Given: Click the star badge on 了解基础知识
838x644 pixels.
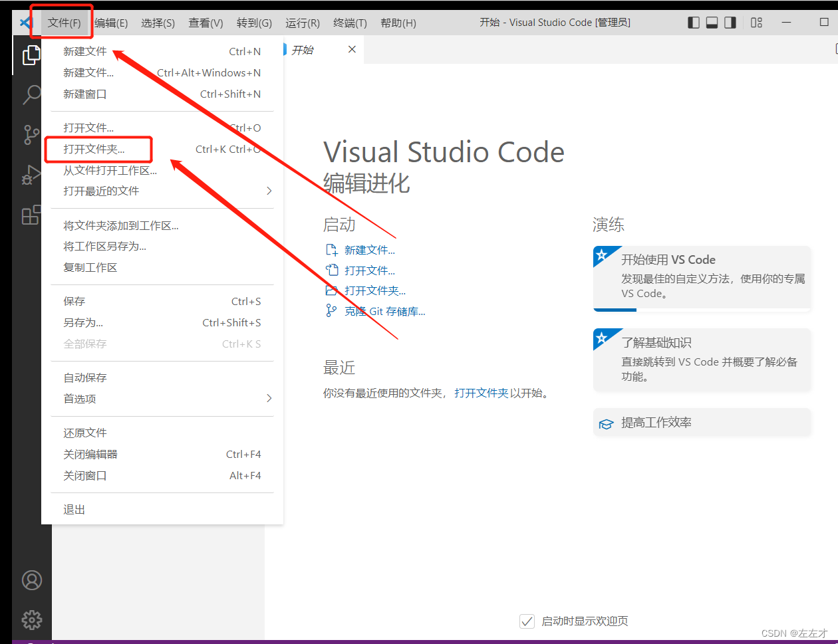Looking at the screenshot, I should click(x=602, y=338).
